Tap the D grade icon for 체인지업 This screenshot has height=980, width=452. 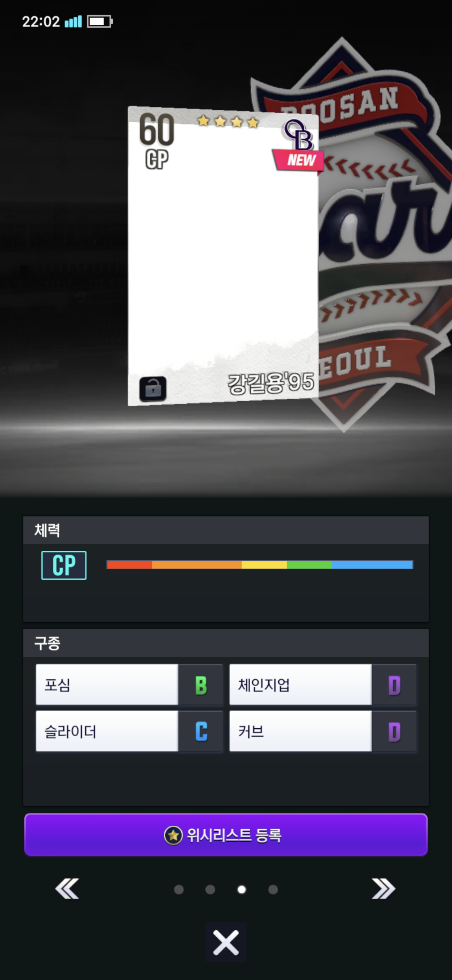pyautogui.click(x=394, y=685)
